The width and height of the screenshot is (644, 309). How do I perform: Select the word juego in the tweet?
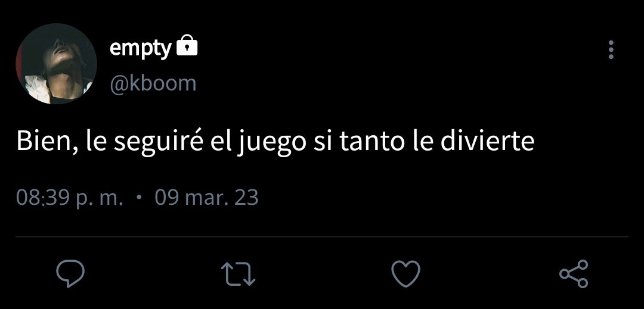pyautogui.click(x=271, y=143)
